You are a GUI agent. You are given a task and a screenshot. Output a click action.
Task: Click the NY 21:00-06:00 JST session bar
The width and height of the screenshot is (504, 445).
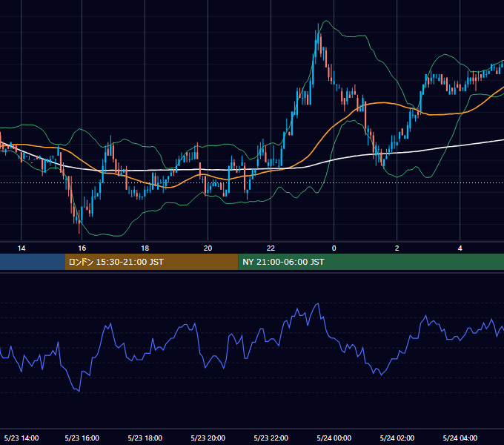click(371, 262)
